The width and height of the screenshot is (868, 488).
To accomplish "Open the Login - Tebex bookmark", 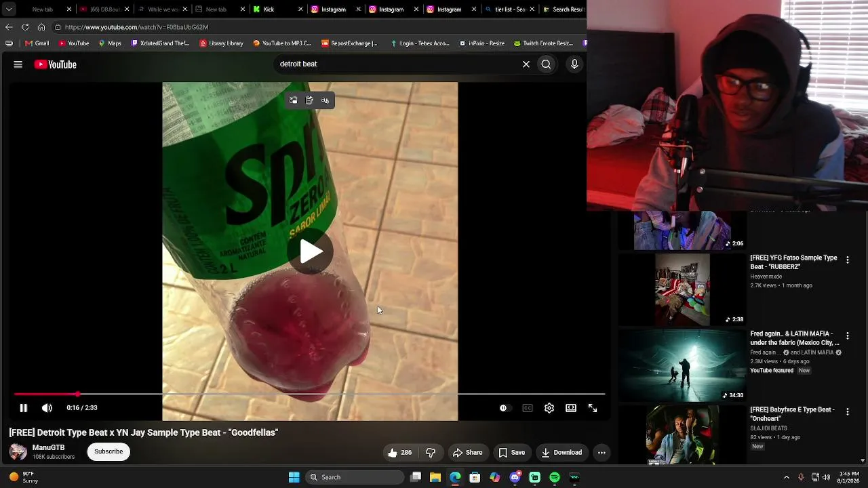I will (420, 43).
